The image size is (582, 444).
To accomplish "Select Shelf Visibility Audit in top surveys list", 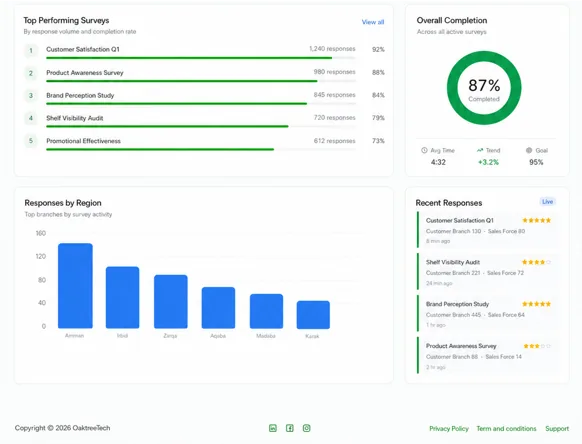I will (75, 118).
